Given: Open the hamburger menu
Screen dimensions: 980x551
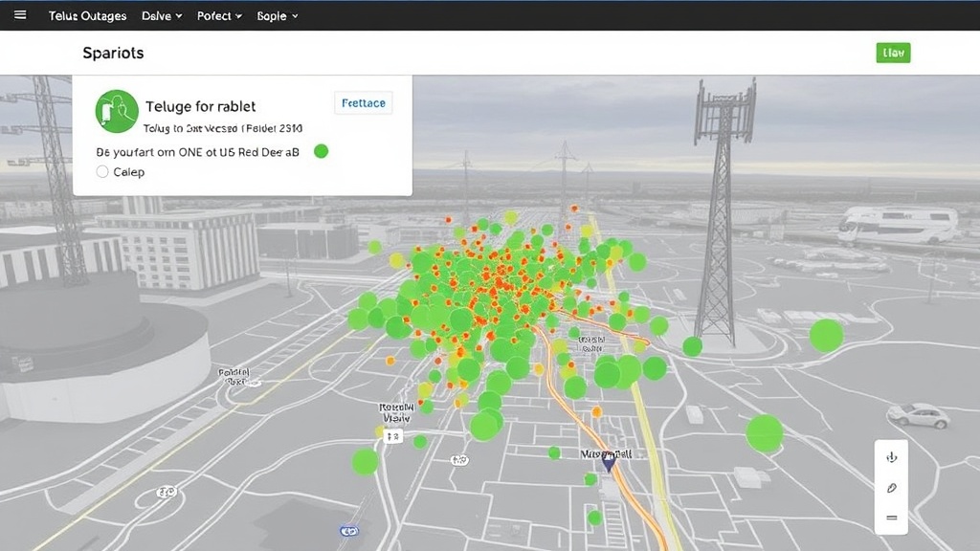Looking at the screenshot, I should (20, 15).
